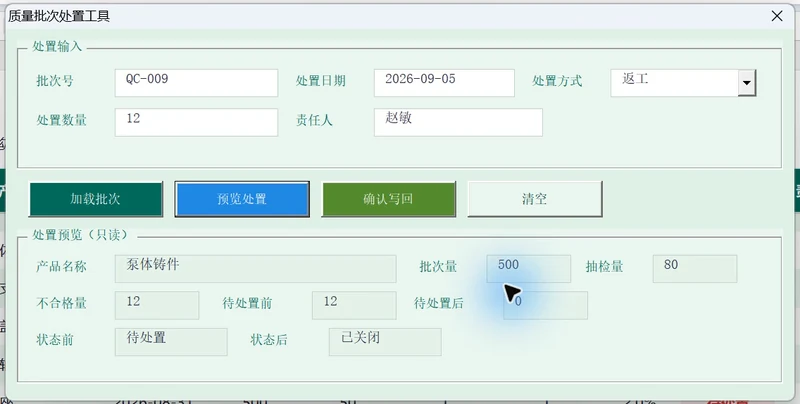Click the 批次量 field showing 500
This screenshot has width=800, height=404.
click(x=528, y=268)
